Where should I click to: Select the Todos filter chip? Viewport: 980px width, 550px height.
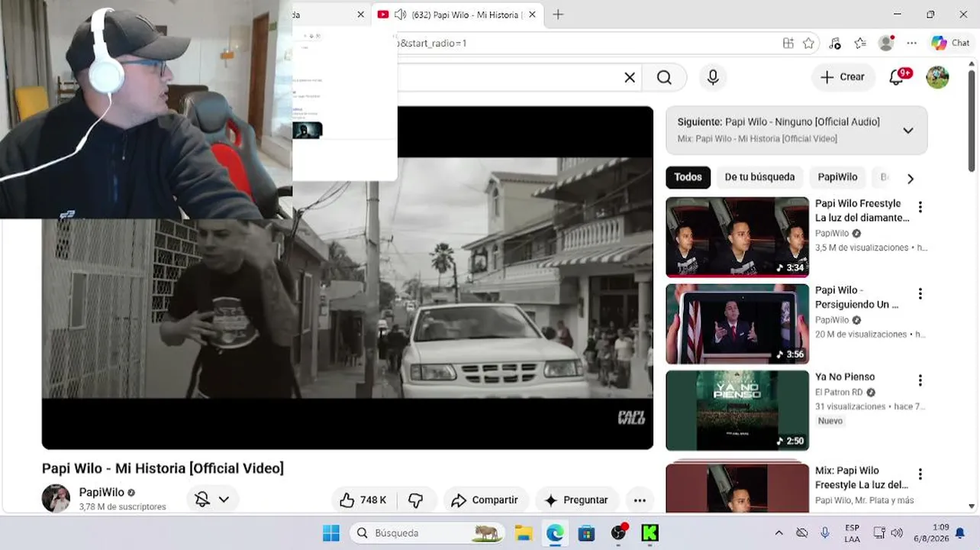pyautogui.click(x=688, y=177)
